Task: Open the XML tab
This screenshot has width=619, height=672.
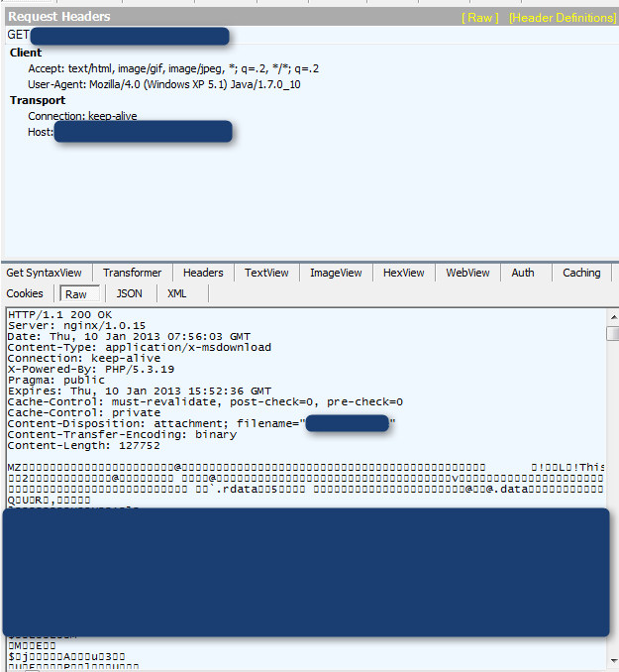Action: 176,293
